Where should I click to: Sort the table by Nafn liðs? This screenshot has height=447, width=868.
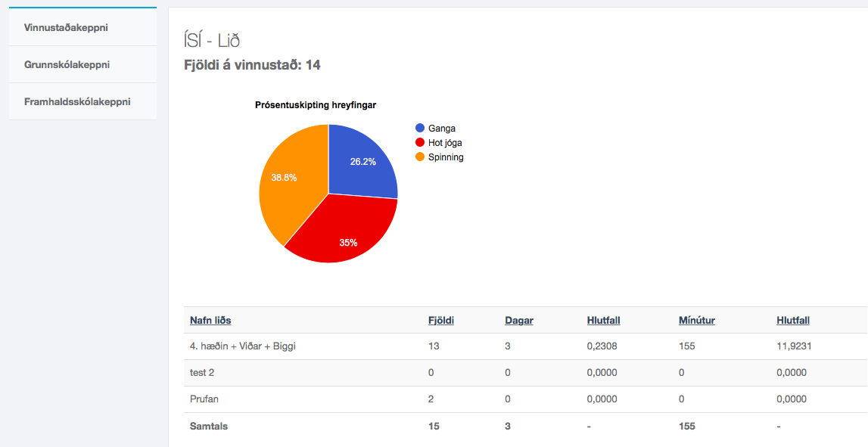click(x=210, y=321)
